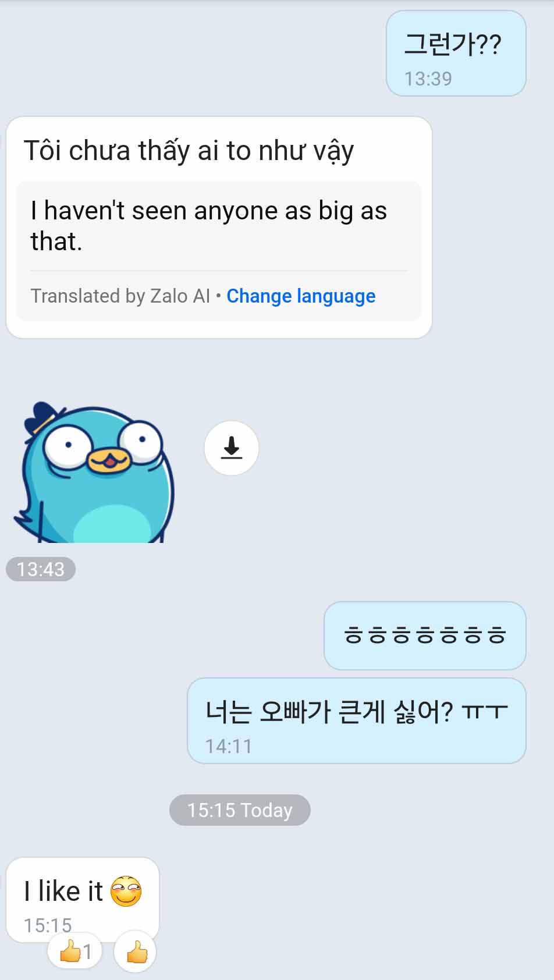This screenshot has width=554, height=980.
Task: Tap the 'Tôi chưa thấy ai to như vậy' message
Action: (189, 151)
